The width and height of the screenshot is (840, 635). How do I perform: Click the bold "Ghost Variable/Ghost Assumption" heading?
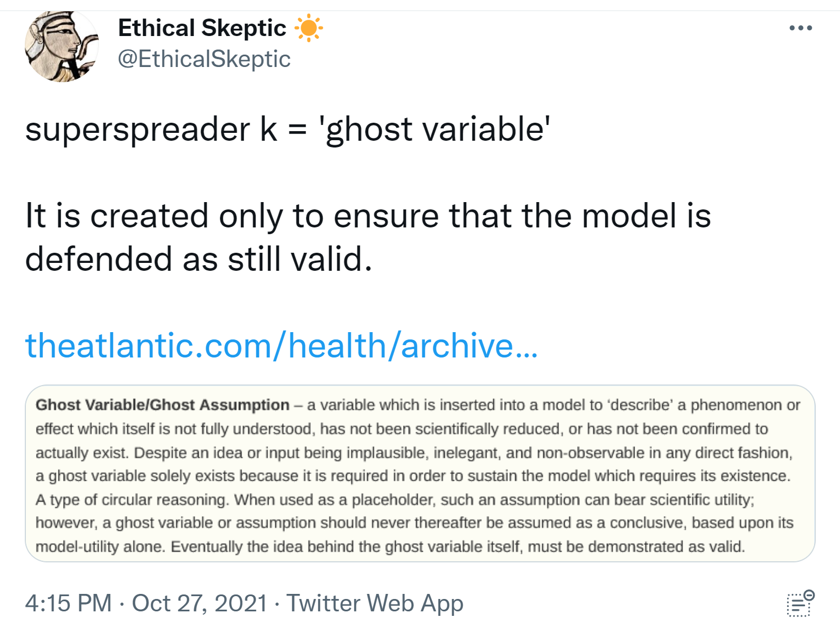pyautogui.click(x=162, y=405)
